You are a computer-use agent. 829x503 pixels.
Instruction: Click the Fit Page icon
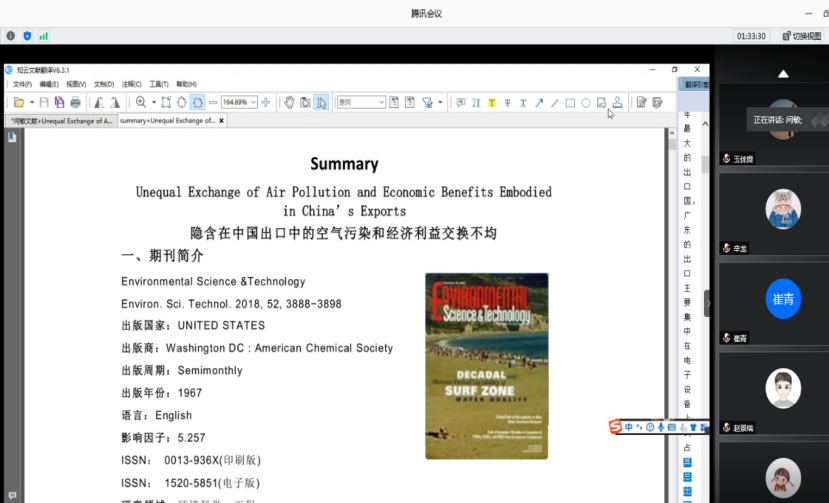[x=182, y=102]
